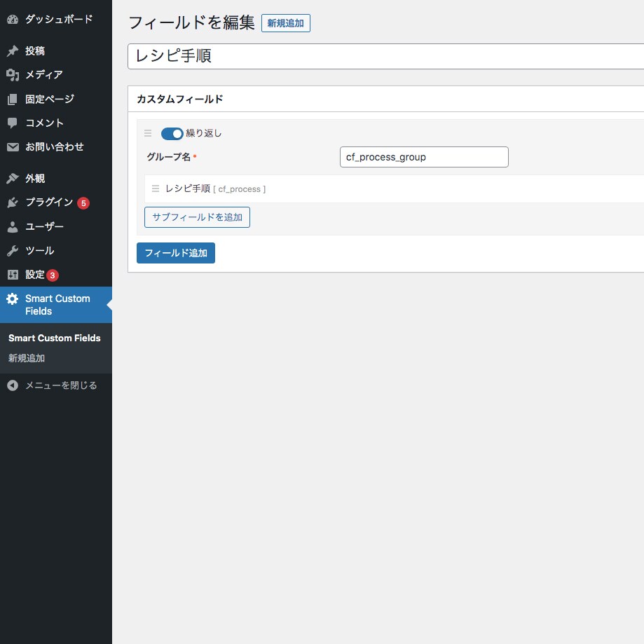This screenshot has width=644, height=644.
Task: Open the 投稿 posts menu
Action: [x=56, y=51]
